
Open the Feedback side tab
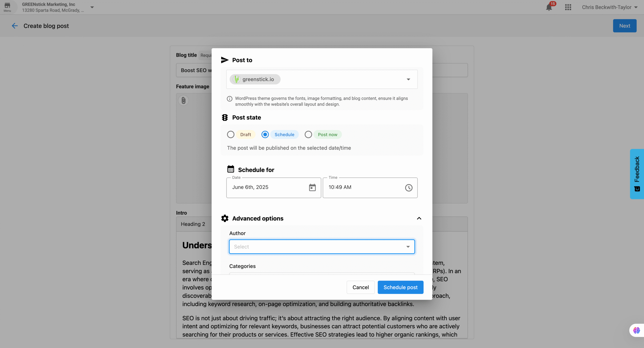click(637, 174)
